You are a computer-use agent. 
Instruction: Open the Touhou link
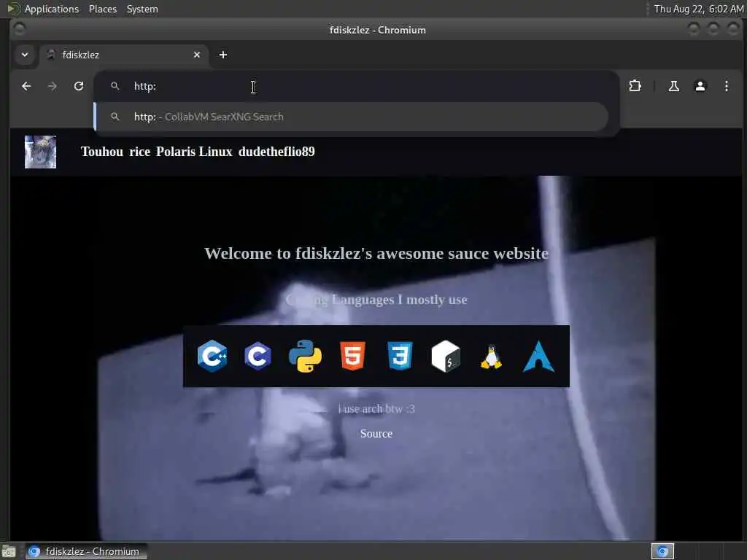coord(102,152)
